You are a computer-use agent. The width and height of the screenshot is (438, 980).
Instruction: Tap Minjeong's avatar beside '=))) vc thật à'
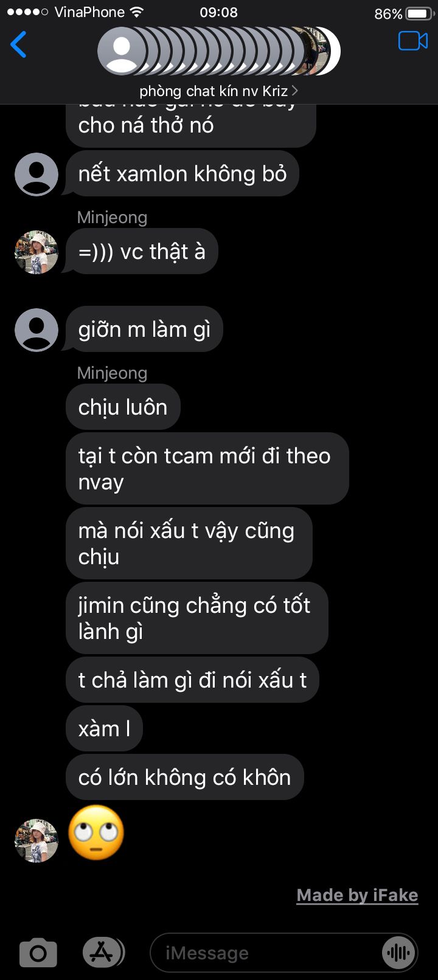(36, 252)
